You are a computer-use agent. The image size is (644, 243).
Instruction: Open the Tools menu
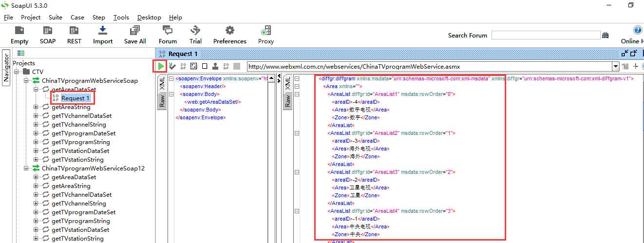[x=121, y=17]
